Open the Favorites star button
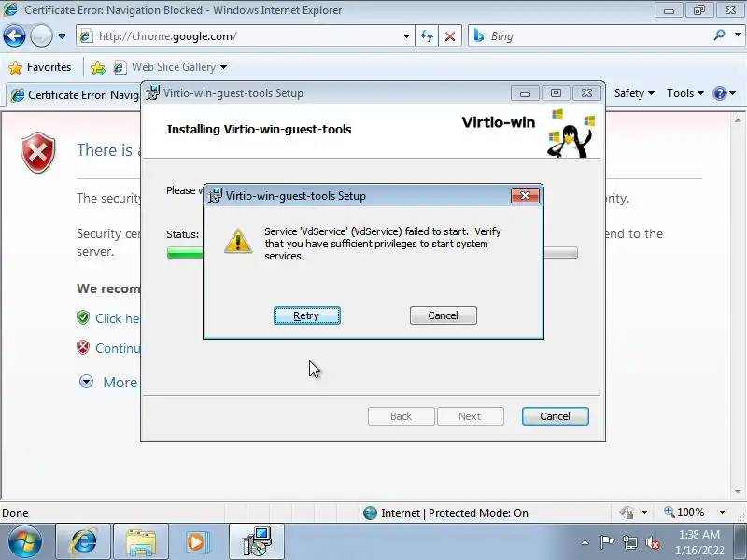The height and width of the screenshot is (560, 747). click(x=40, y=67)
